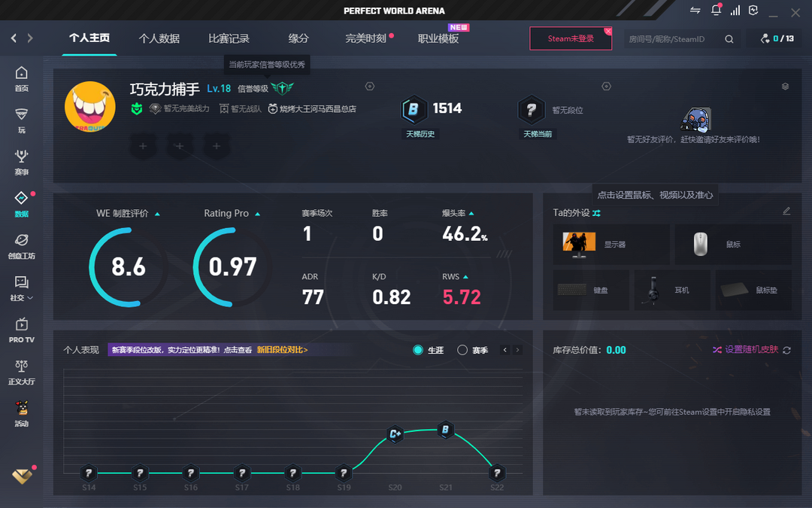The width and height of the screenshot is (812, 508).
Task: Open the 创意工坊 workshop sidebar icon
Action: [21, 246]
